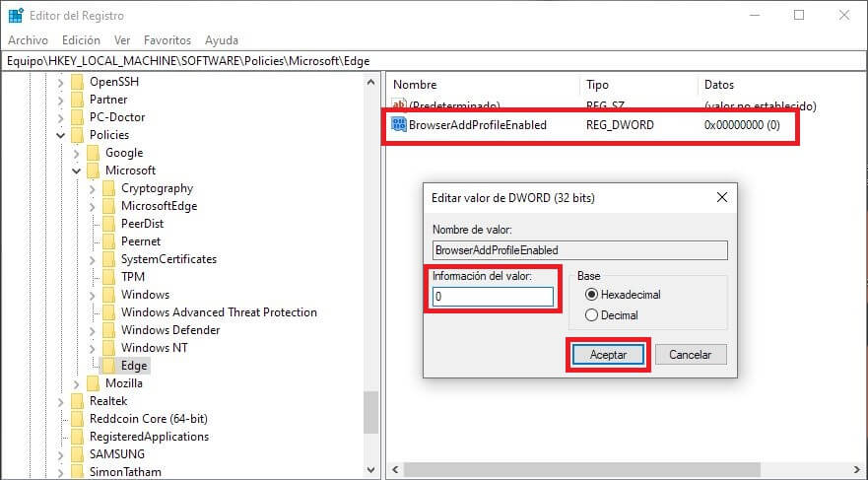Viewport: 868px width, 480px height.
Task: Select the Peernet folder icon
Action: tap(109, 240)
